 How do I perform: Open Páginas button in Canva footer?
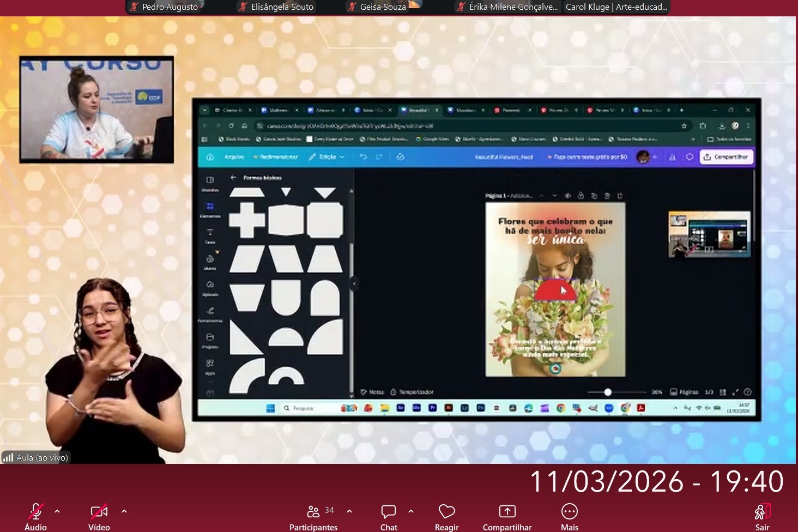click(684, 392)
